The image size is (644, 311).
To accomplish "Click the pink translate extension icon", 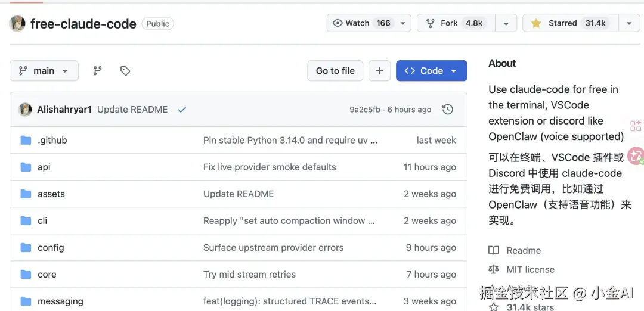I will pos(636,156).
